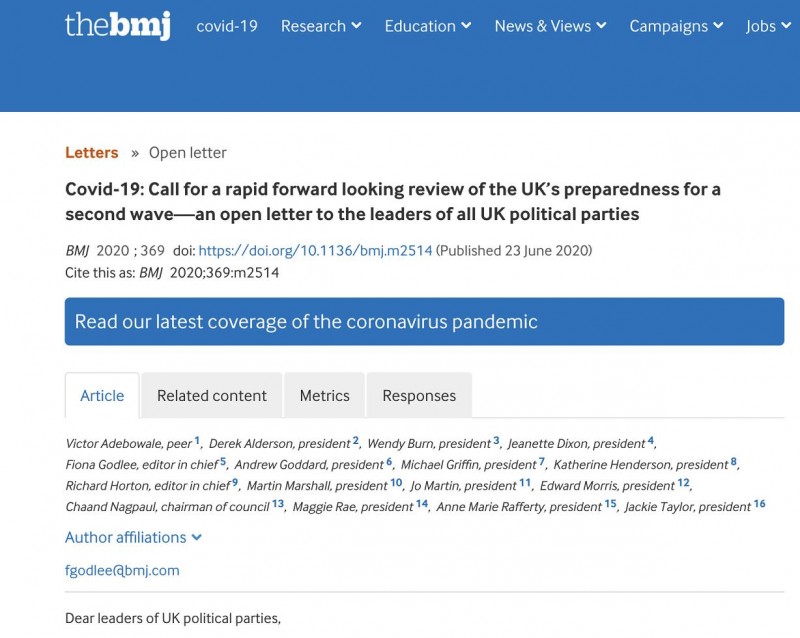The width and height of the screenshot is (800, 638).
Task: Open the Jobs dropdown menu
Action: click(x=767, y=26)
